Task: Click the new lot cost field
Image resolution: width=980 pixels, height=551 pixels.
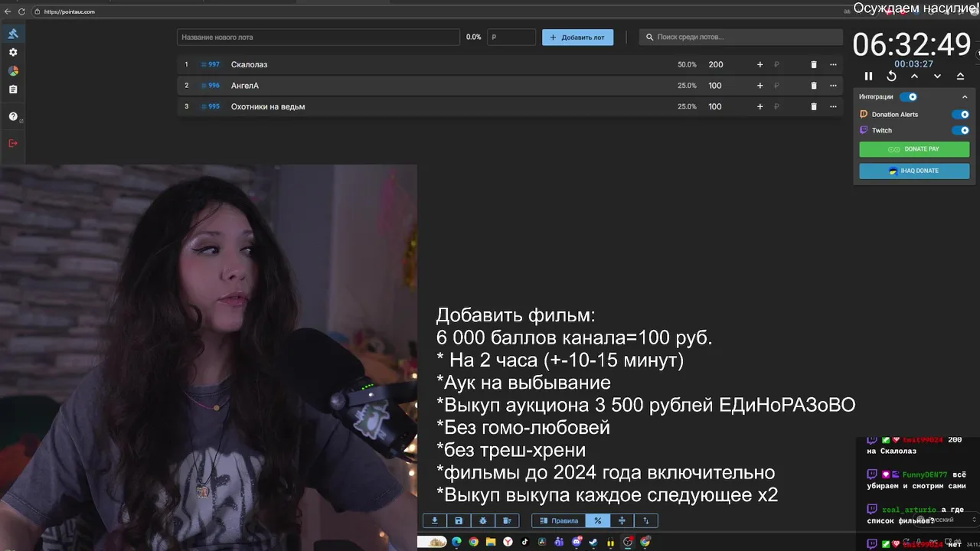Action: (511, 37)
